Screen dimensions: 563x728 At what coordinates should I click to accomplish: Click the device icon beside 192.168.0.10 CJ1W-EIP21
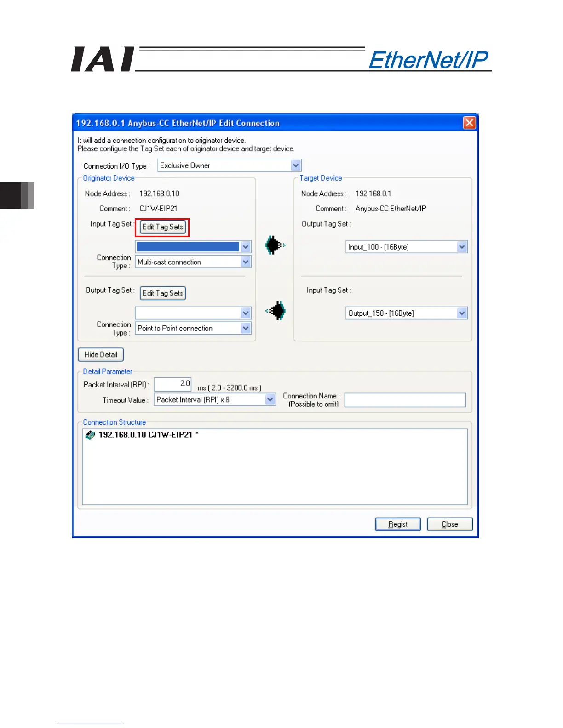point(90,435)
